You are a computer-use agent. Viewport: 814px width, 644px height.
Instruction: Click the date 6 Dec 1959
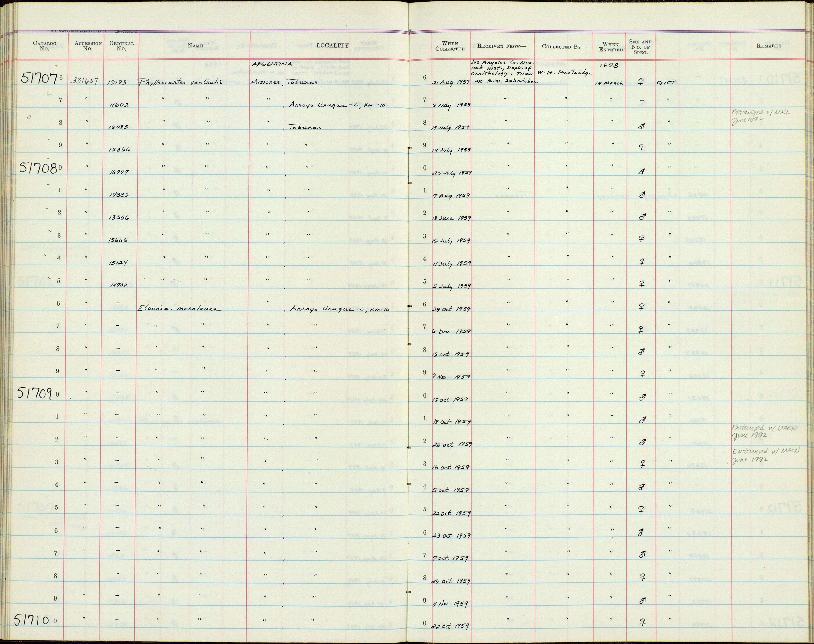click(451, 332)
